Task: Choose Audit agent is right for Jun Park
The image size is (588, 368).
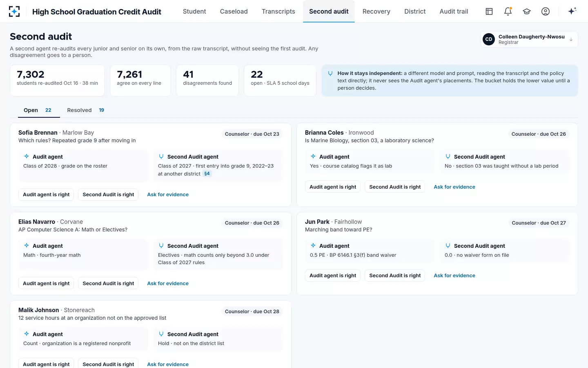Action: (x=333, y=276)
